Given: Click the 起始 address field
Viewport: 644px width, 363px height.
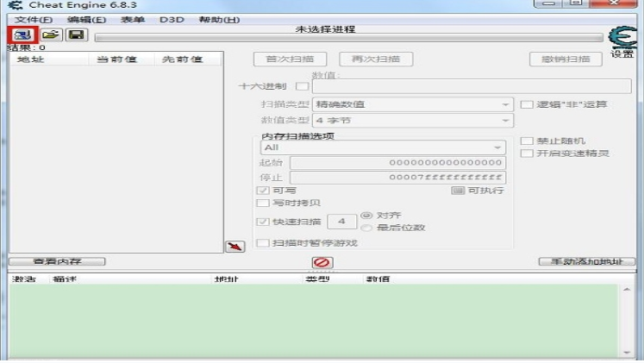Looking at the screenshot, I should [x=397, y=163].
